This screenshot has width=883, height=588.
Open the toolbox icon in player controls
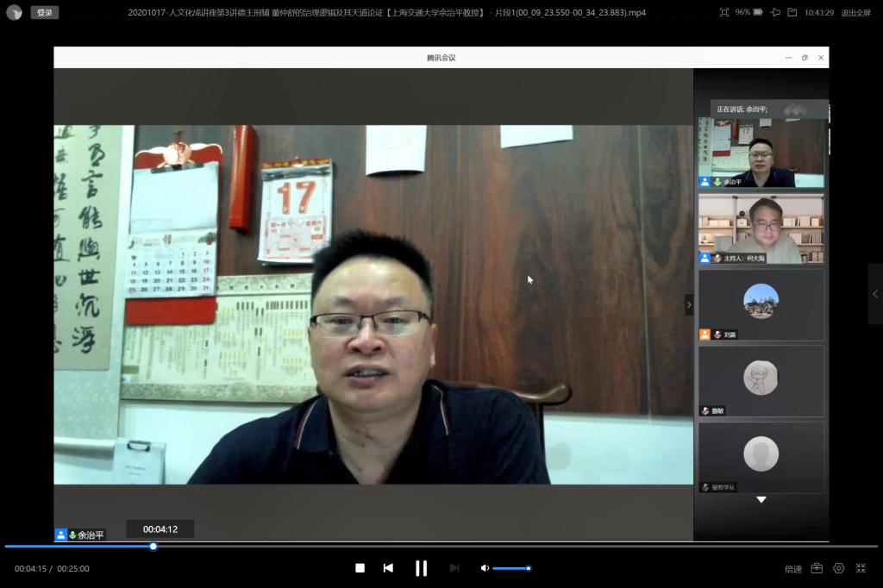(817, 568)
